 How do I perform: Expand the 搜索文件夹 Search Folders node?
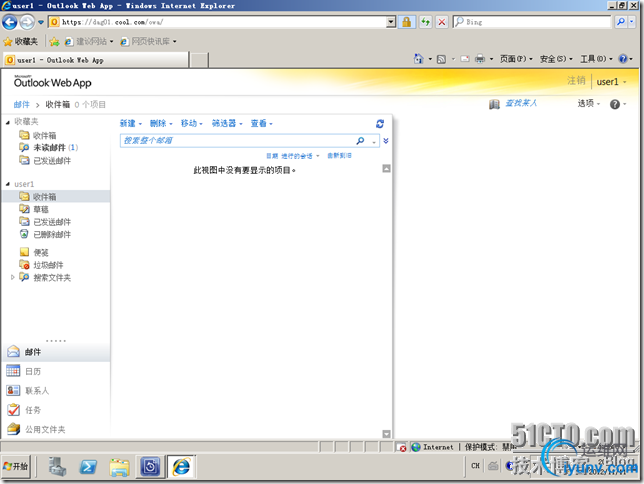12,277
